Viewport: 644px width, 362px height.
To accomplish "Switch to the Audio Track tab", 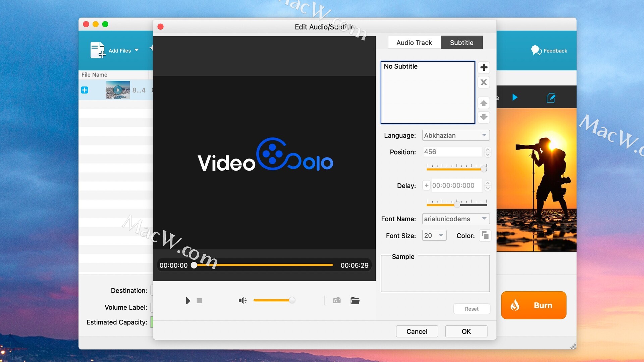I will (414, 43).
